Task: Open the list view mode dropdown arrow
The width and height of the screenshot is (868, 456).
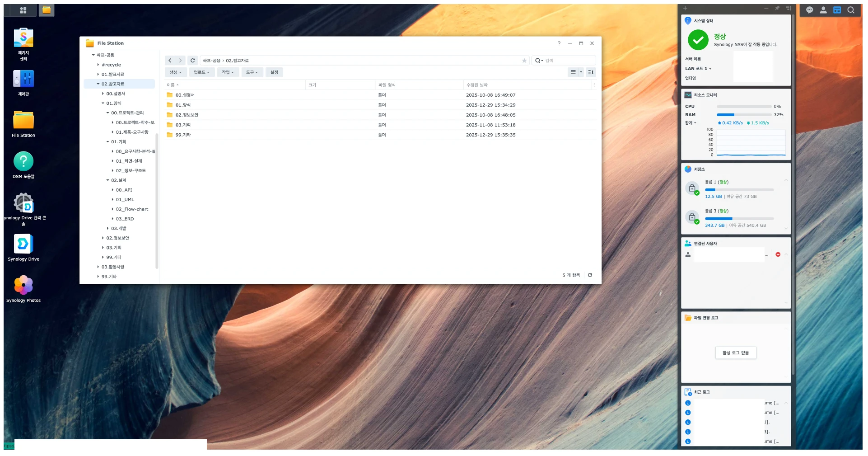Action: point(581,72)
